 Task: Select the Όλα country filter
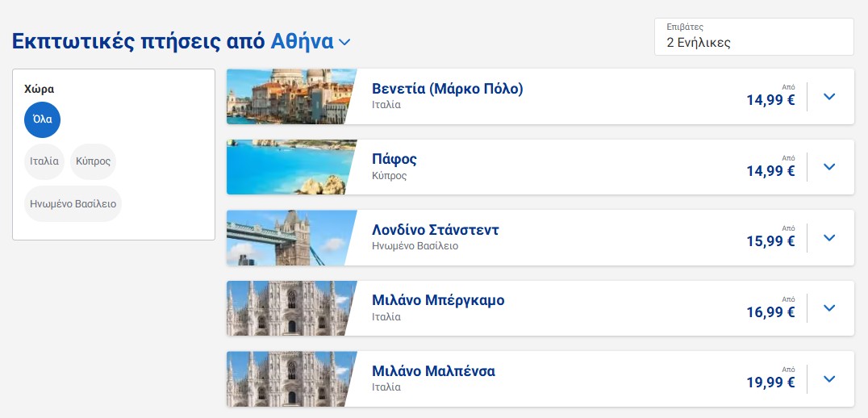43,119
